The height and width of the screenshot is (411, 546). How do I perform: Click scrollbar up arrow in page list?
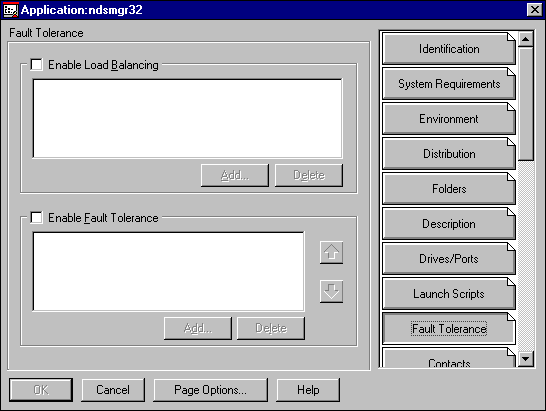525,39
